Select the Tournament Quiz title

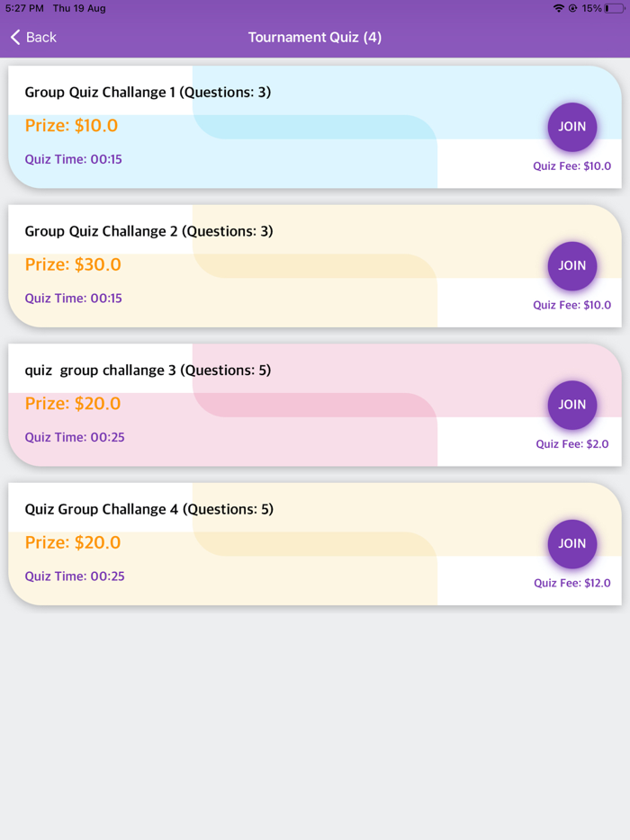click(x=314, y=37)
